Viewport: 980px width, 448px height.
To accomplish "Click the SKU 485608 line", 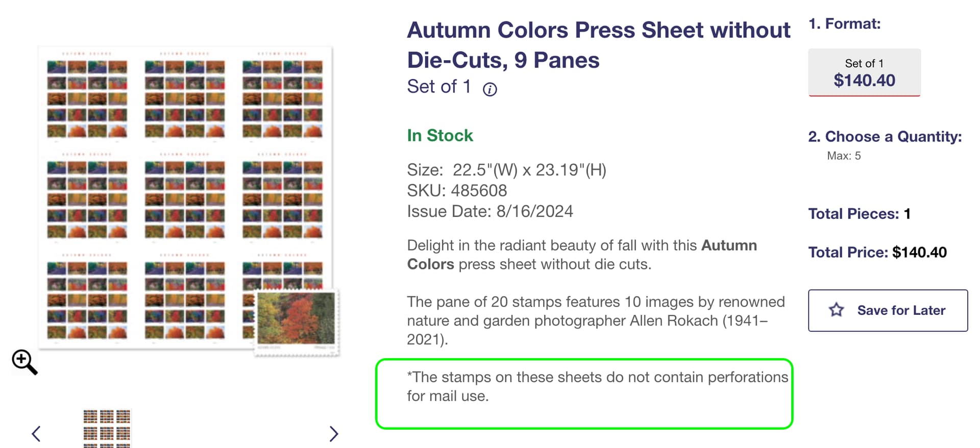I will 457,191.
